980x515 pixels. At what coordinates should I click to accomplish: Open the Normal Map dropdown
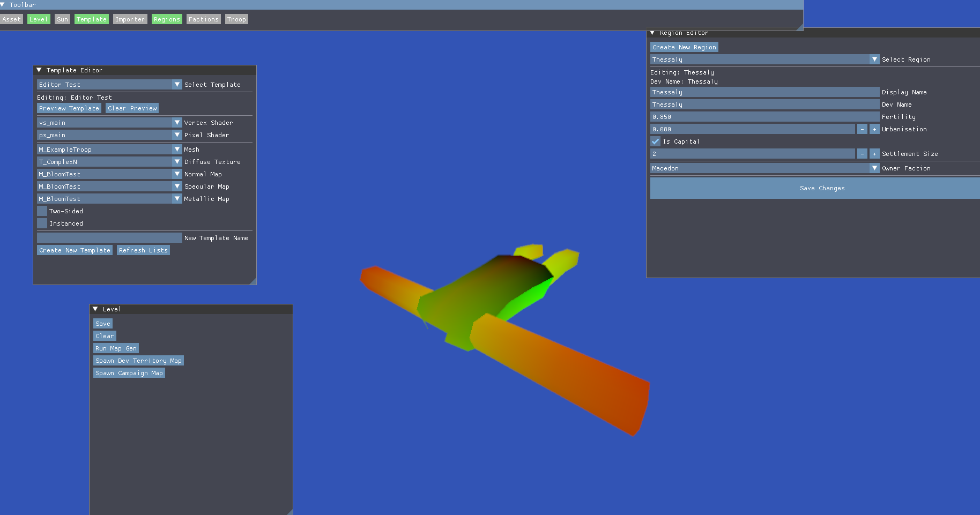[109, 174]
